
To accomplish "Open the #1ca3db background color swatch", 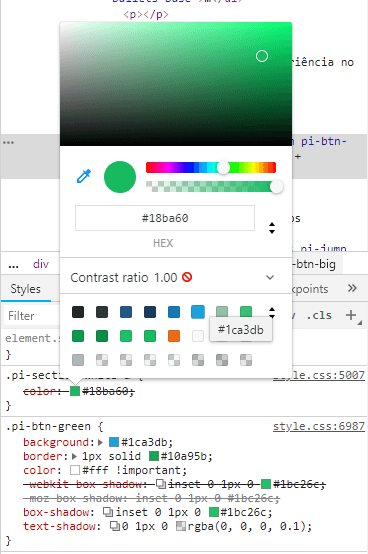I will (114, 442).
